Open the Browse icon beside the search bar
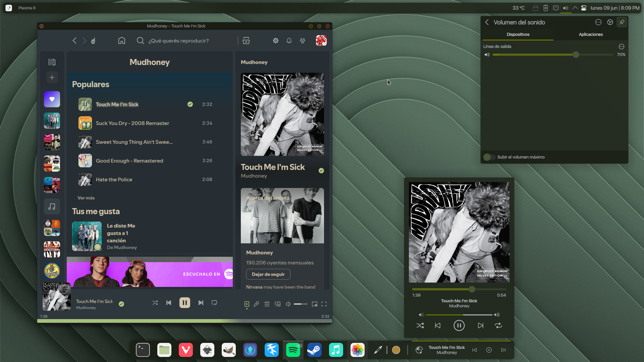The image size is (644, 362). [x=246, y=41]
